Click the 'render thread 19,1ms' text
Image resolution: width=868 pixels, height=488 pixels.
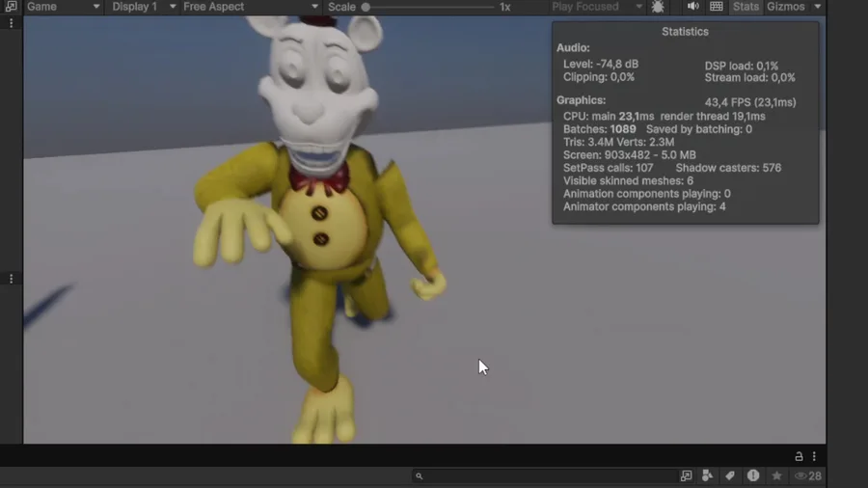point(713,116)
